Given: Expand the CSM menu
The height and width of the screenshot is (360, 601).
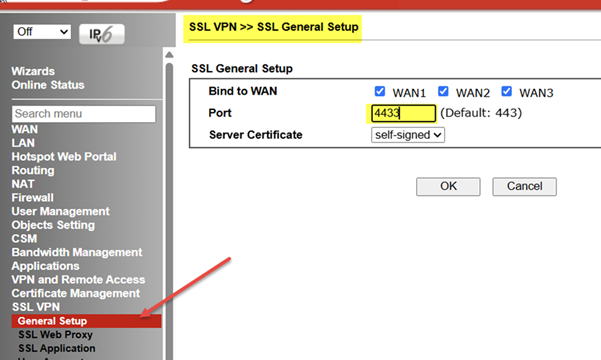Looking at the screenshot, I should point(24,238).
